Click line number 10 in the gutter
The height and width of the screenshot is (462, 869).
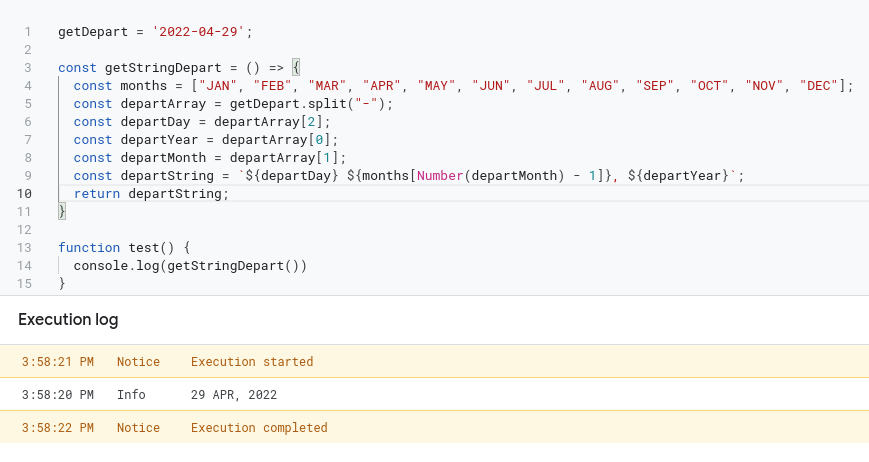tap(24, 194)
